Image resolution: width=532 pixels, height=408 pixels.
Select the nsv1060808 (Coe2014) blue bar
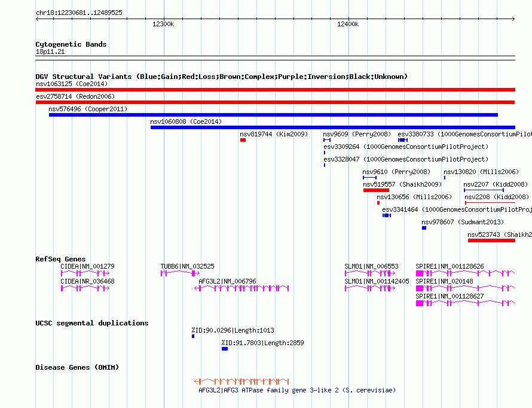click(333, 127)
